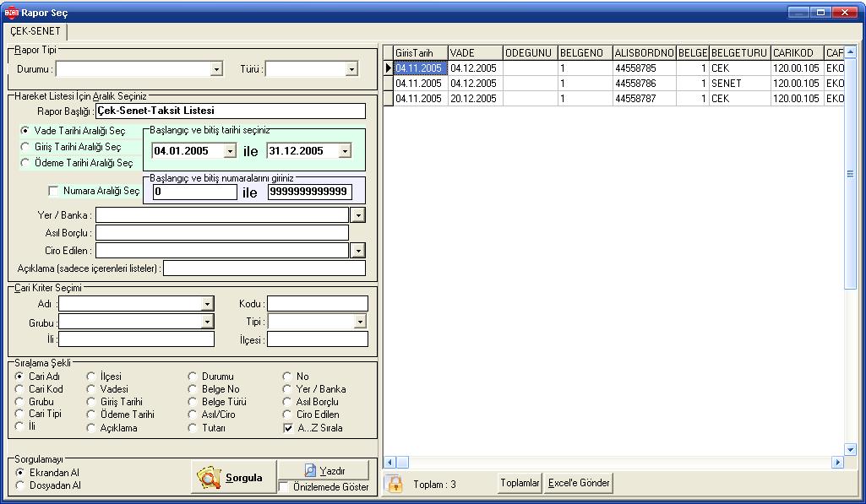The image size is (866, 504).
Task: Click vertical scrollbar up arrow in grid
Action: (x=850, y=51)
